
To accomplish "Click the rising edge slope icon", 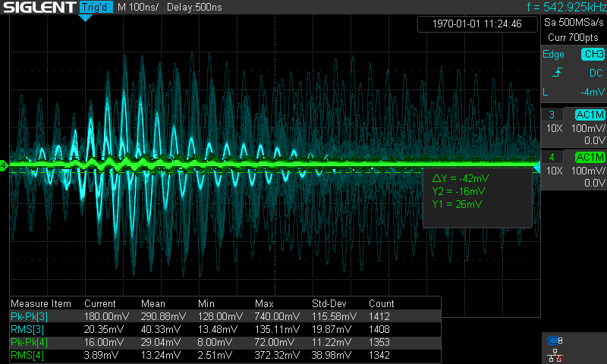I will (x=557, y=74).
